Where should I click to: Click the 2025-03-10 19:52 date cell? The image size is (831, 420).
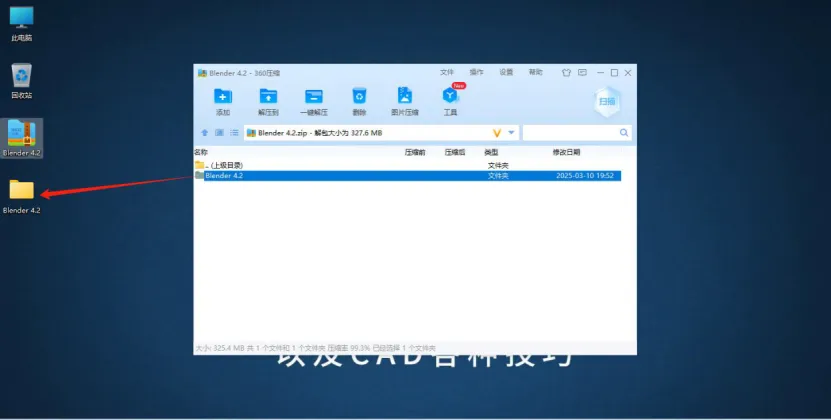585,176
